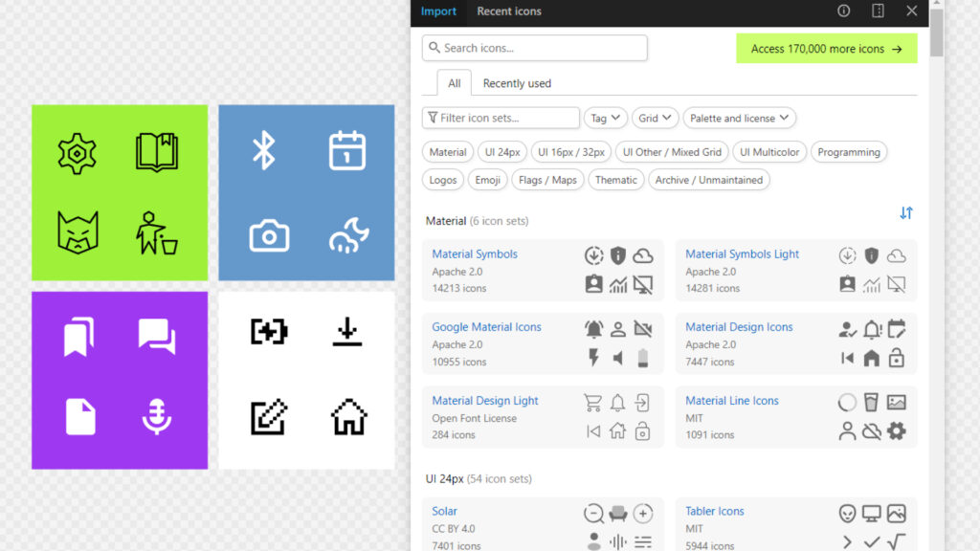980x551 pixels.
Task: Select the camera icon in blue tile
Action: coord(269,235)
